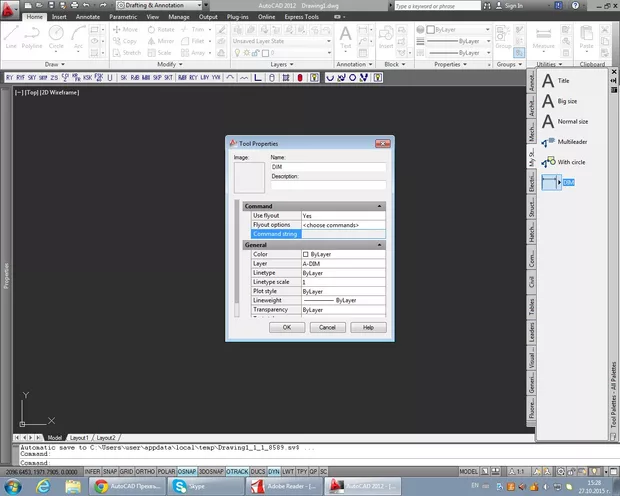The image size is (620, 496).
Task: Click the Description input field
Action: point(328,185)
